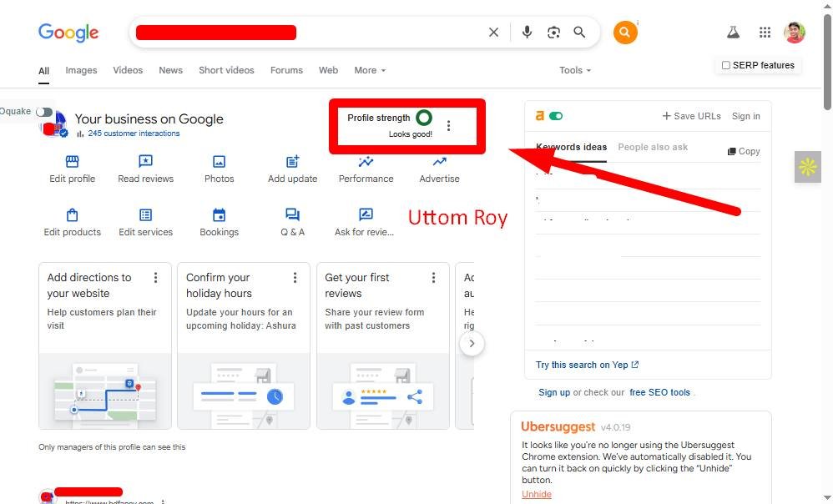Open the Photos icon
Image resolution: width=833 pixels, height=504 pixels.
click(219, 162)
